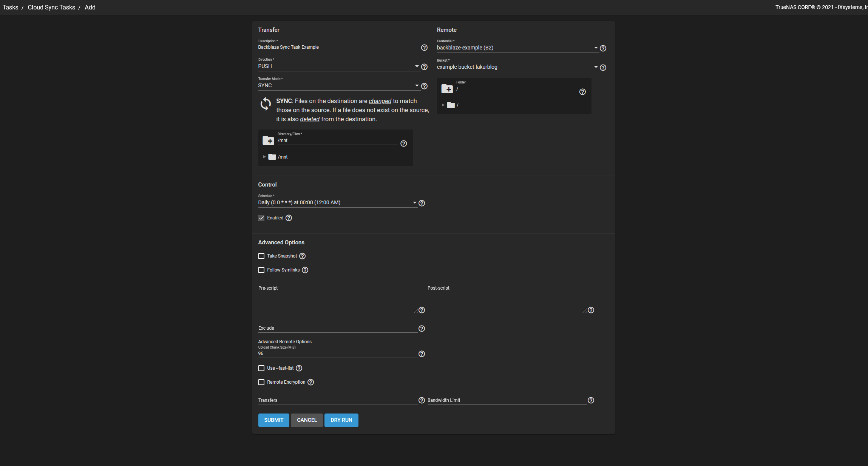Click the add folder icon in Remote Folder section
Screen dimensions: 868x466
(448, 89)
